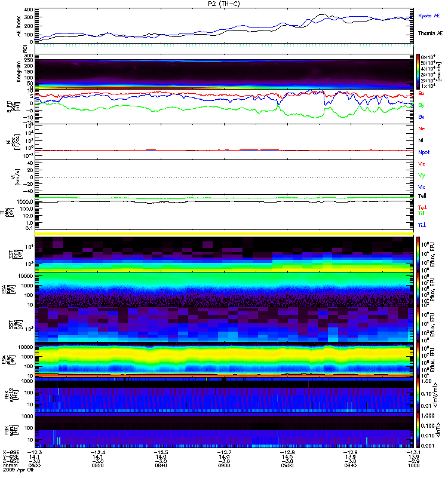Select the blue Npot legend label

[424, 152]
